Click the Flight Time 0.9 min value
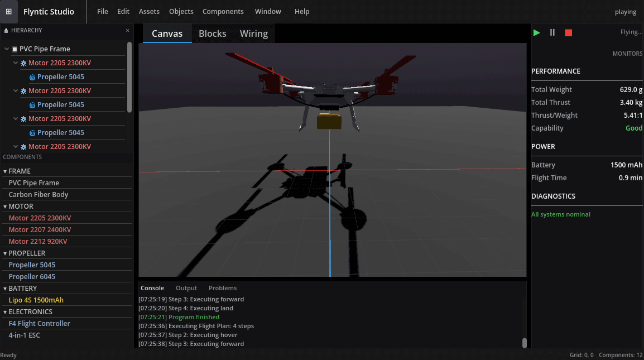The height and width of the screenshot is (360, 644). pos(631,178)
